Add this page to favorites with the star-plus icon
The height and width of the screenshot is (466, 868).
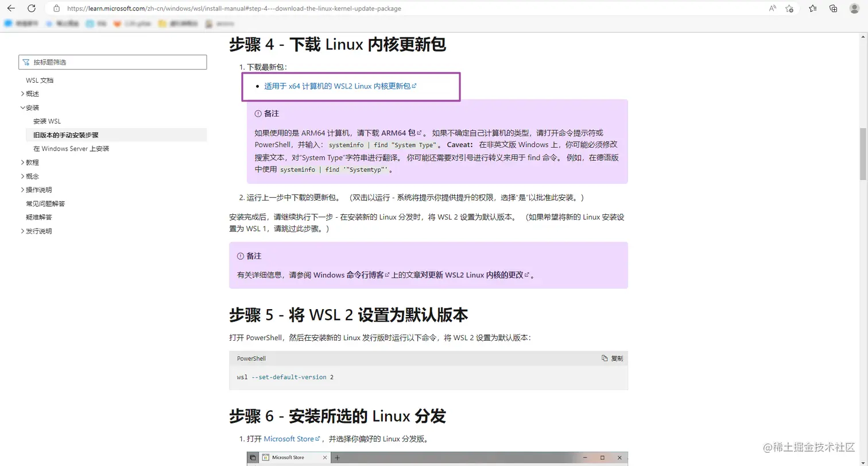point(789,9)
